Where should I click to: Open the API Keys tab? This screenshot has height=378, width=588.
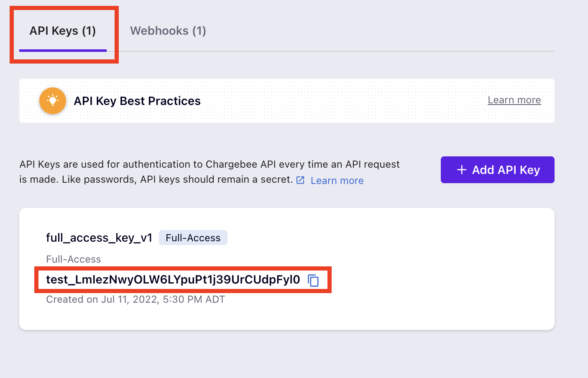point(63,31)
